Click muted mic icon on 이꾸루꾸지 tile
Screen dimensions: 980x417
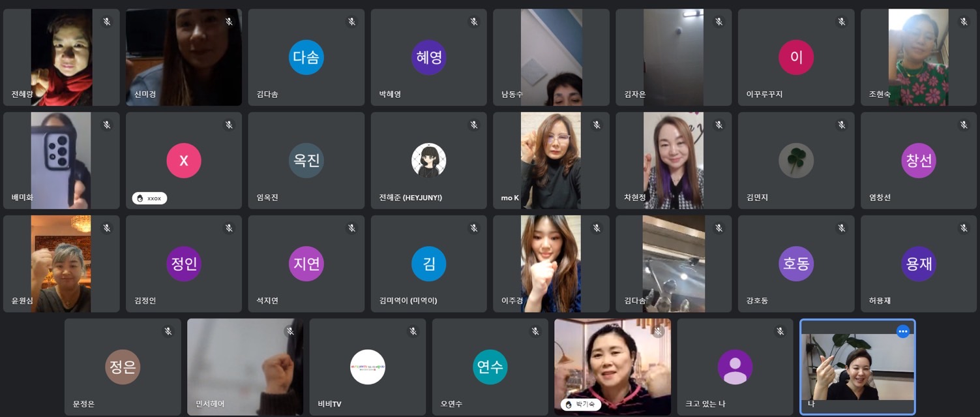click(x=841, y=22)
